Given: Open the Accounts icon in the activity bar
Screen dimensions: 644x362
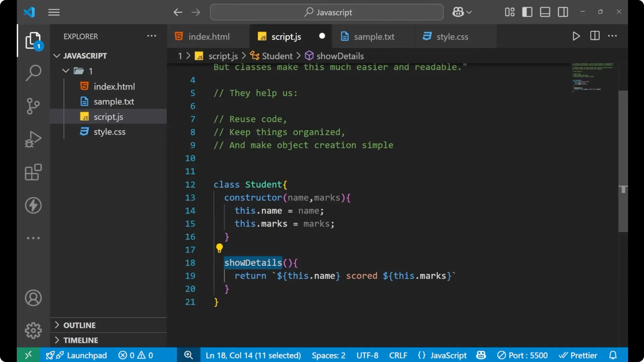Looking at the screenshot, I should click(33, 298).
